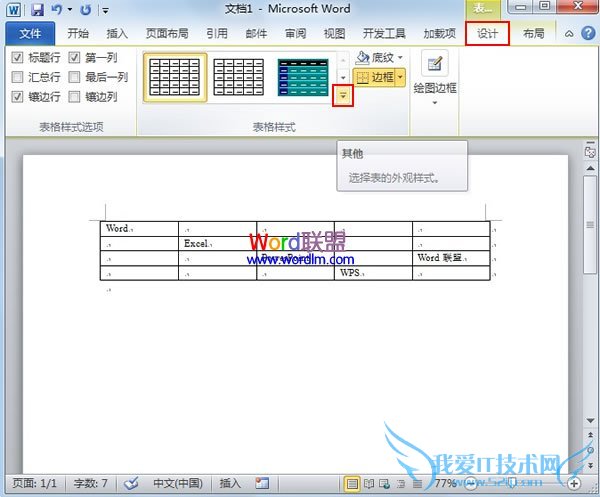This screenshot has height=497, width=600.
Task: Open the Customize Quick Access Toolbar dropdown
Action: (105, 10)
